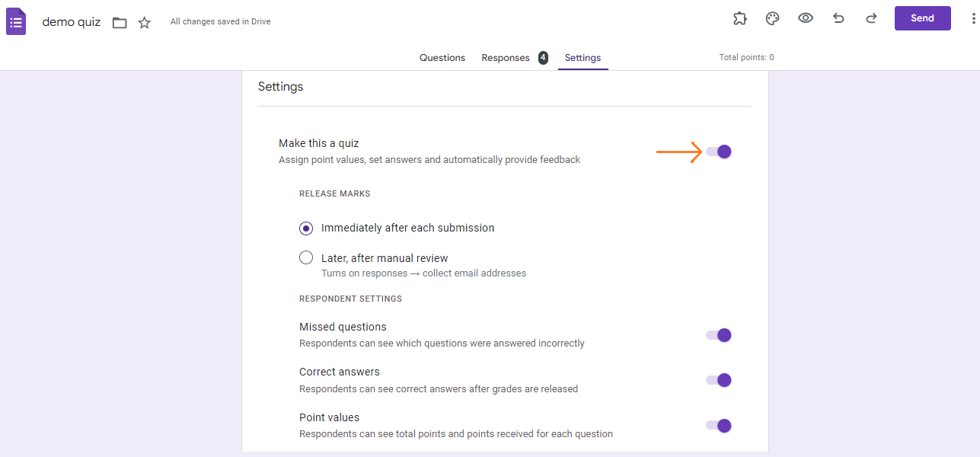Image resolution: width=980 pixels, height=457 pixels.
Task: Open the Responses tab
Action: pyautogui.click(x=505, y=57)
